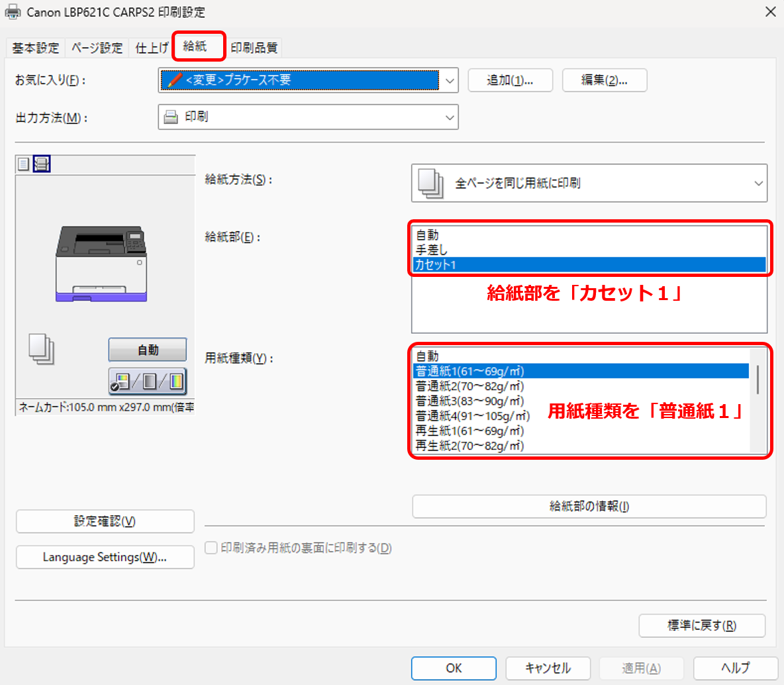This screenshot has height=685, width=784.
Task: Switch to the 仕上げ tab
Action: [152, 48]
